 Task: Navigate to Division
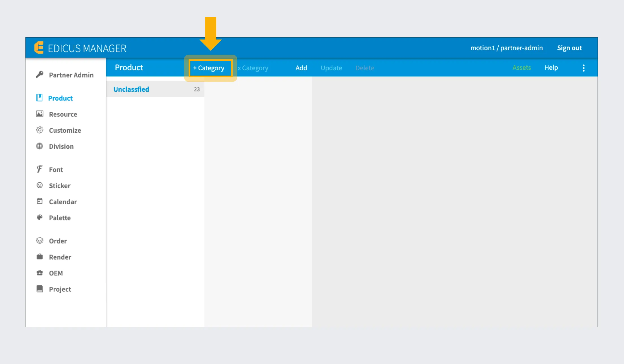point(61,146)
